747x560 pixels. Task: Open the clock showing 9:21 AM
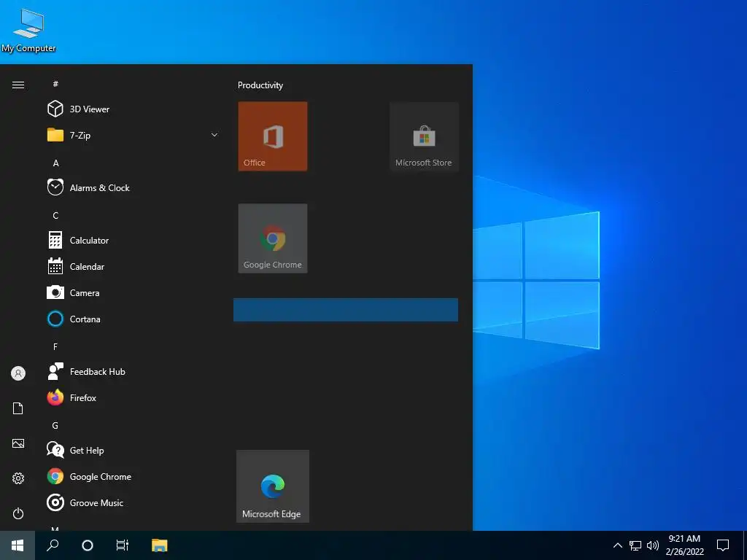pos(684,545)
